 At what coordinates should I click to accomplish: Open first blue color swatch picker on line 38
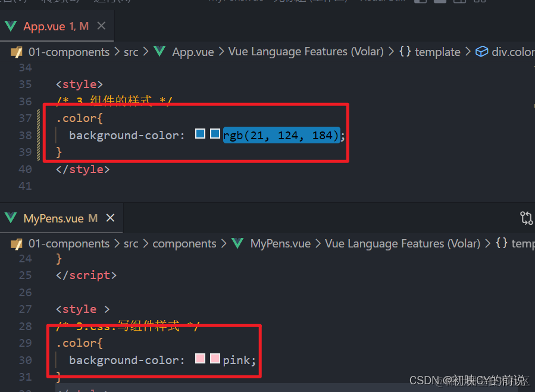[201, 134]
